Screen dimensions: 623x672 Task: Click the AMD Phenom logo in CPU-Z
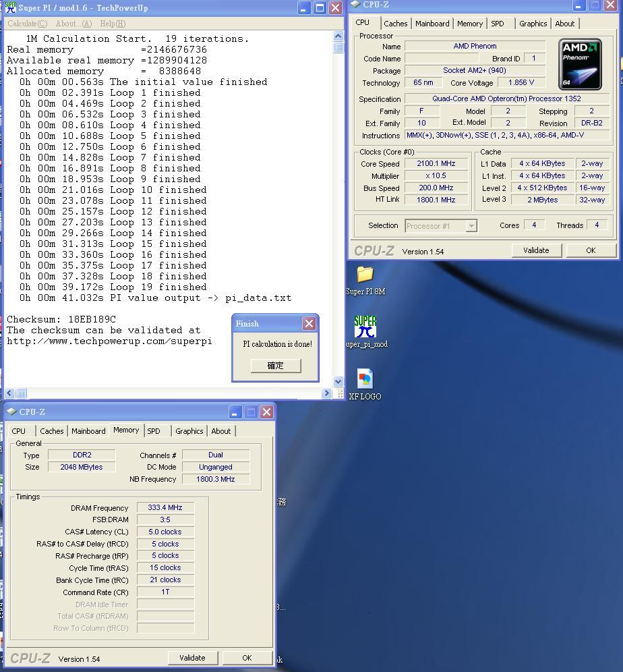[580, 64]
